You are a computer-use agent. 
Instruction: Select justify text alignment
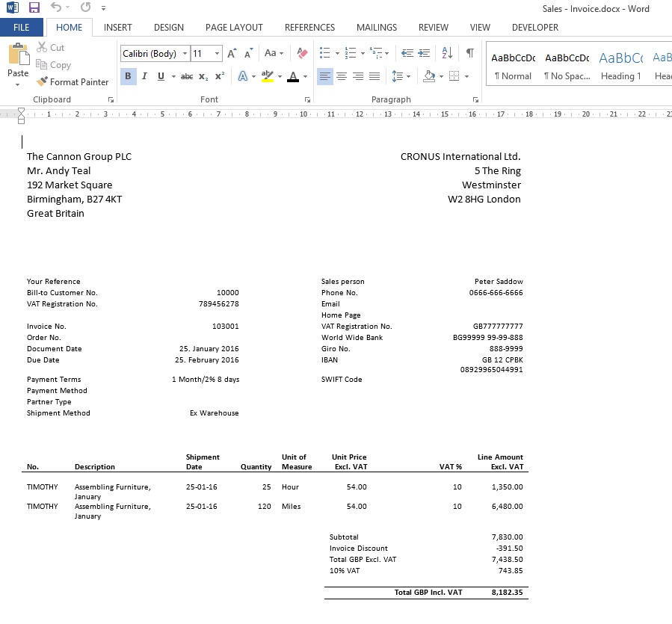374,75
